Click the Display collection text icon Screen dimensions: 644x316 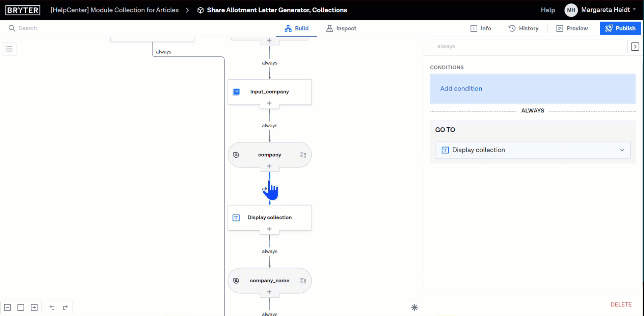pos(236,218)
